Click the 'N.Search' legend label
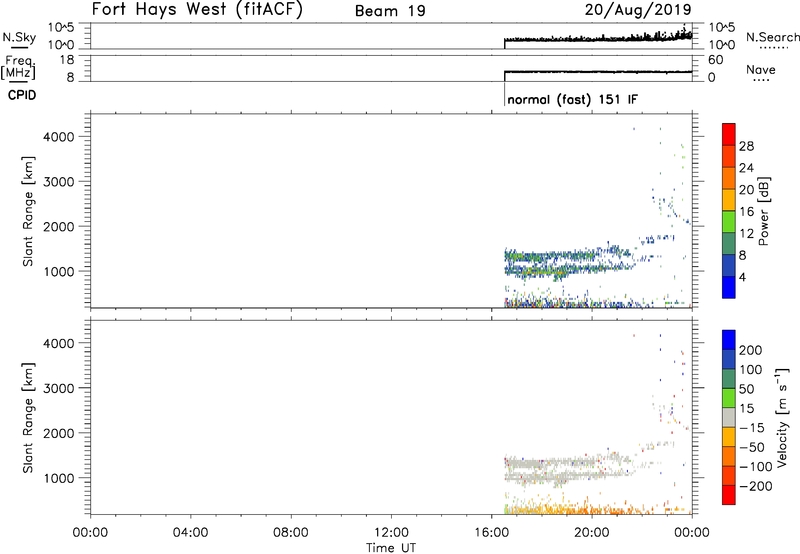 click(x=772, y=37)
